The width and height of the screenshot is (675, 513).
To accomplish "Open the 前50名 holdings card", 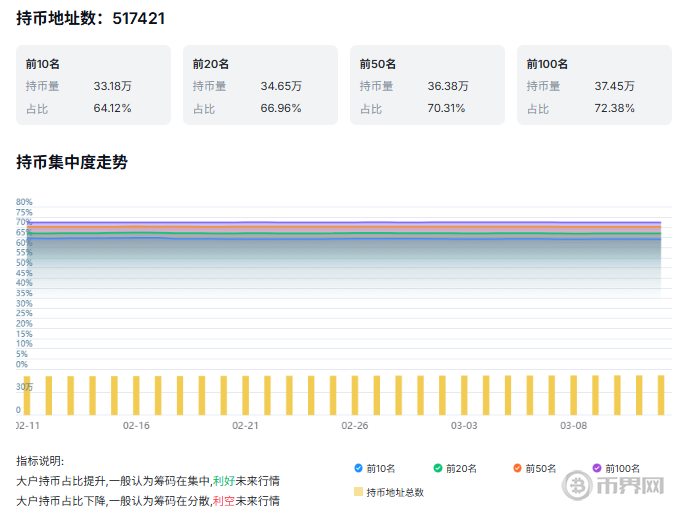I will click(427, 85).
